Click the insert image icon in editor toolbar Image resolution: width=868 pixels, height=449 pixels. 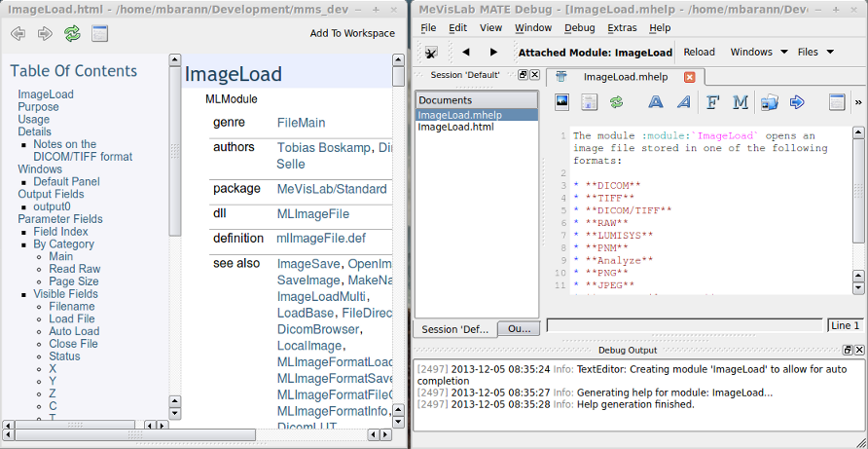(561, 102)
